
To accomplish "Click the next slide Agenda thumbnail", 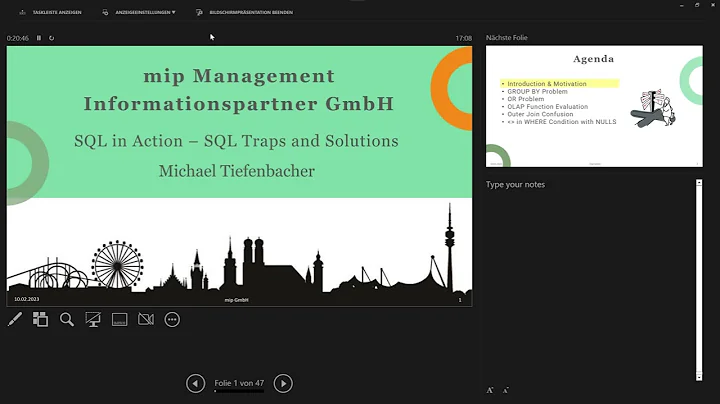I will [594, 106].
